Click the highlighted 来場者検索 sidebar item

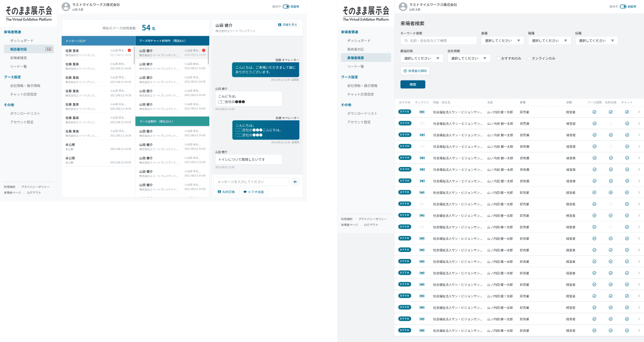(x=365, y=58)
